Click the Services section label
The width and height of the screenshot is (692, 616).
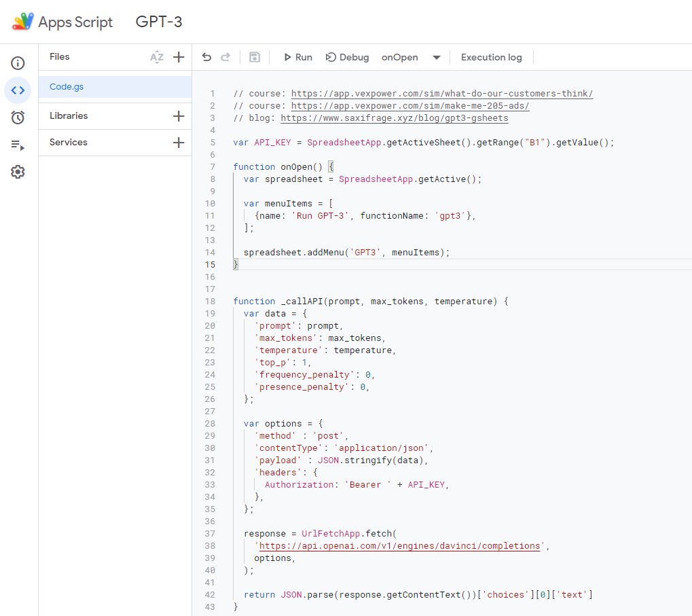[69, 142]
